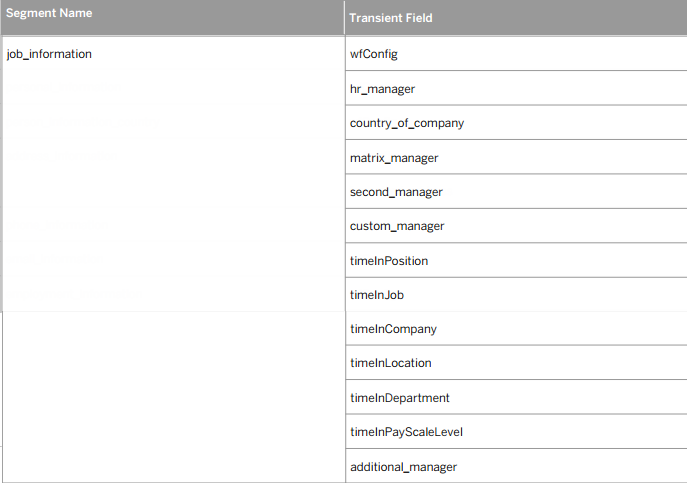
Task: Click the timeInLocation table cell
Action: 516,363
